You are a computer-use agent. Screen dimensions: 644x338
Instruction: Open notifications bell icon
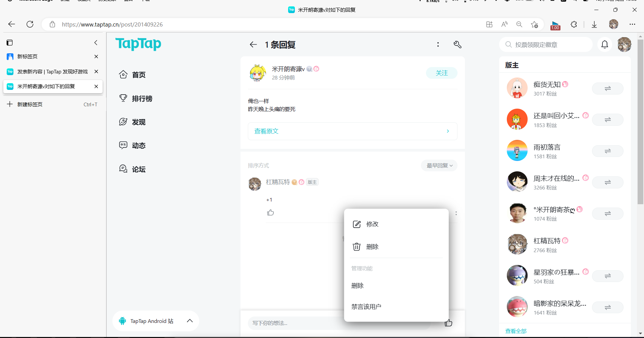pyautogui.click(x=605, y=44)
